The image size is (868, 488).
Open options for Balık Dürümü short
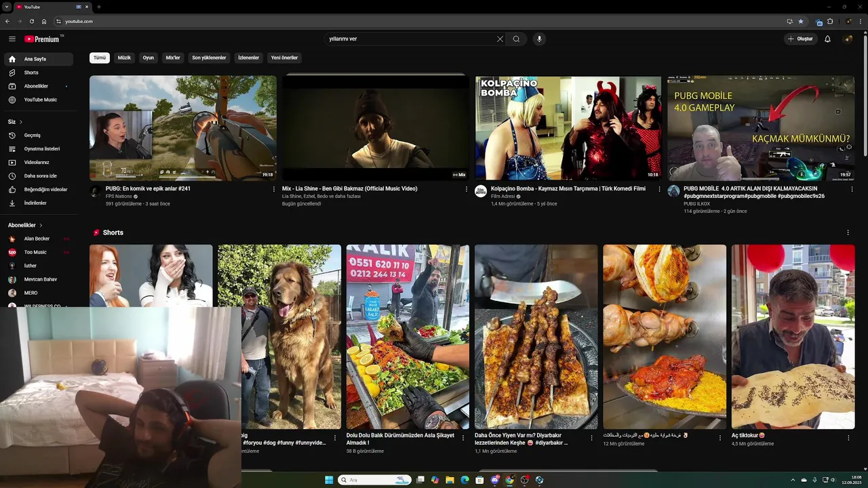(463, 438)
